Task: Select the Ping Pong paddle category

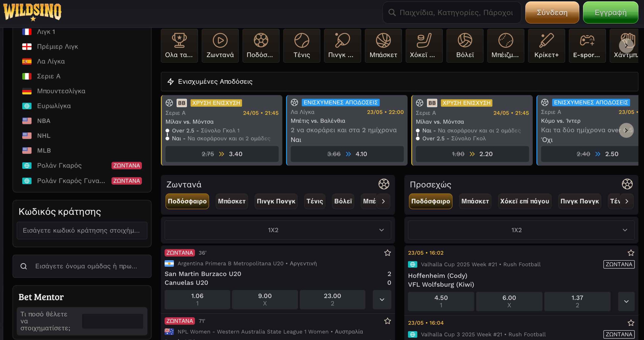Action: tap(342, 46)
